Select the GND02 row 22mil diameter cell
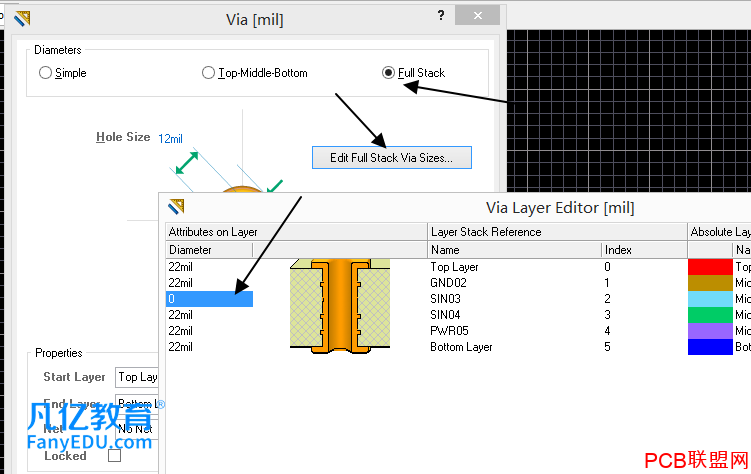 point(209,282)
